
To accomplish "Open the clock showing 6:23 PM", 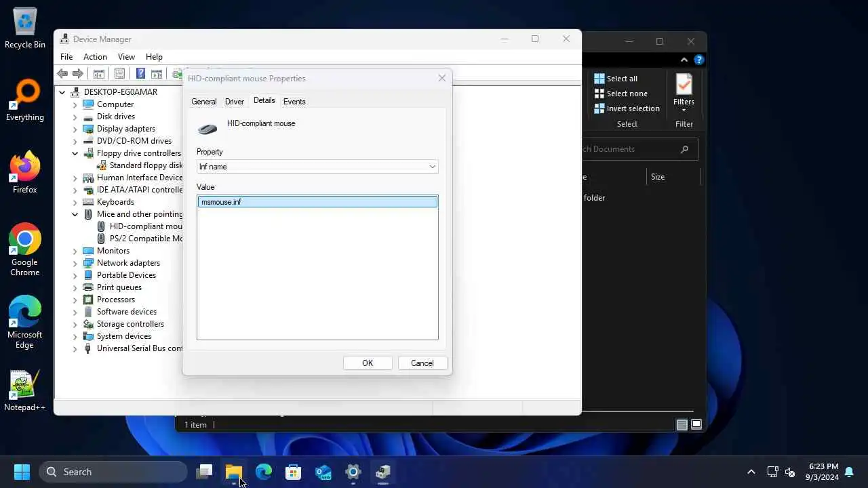I will tap(823, 472).
